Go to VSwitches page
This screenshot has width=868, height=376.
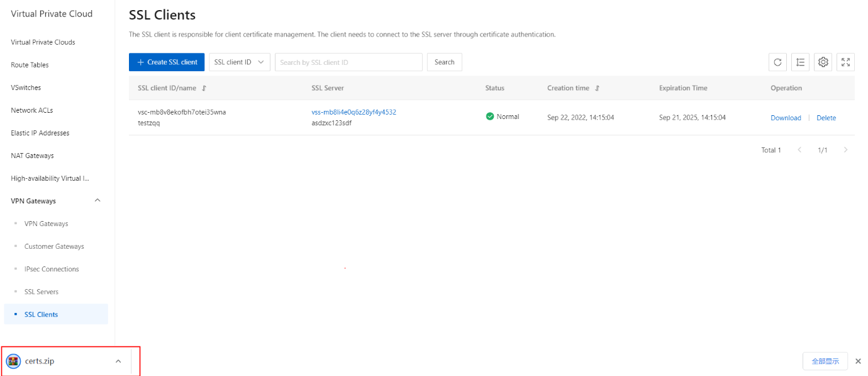point(26,88)
